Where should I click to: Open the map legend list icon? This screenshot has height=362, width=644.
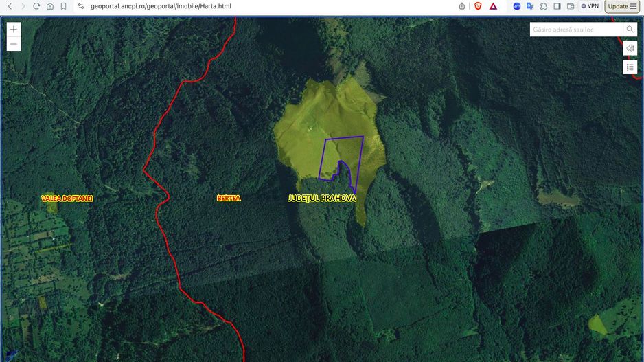coord(630,67)
